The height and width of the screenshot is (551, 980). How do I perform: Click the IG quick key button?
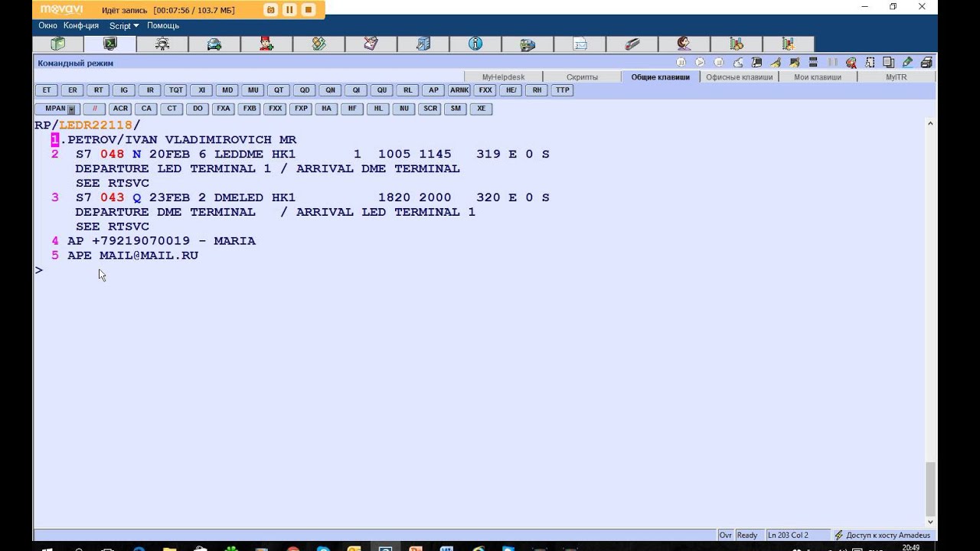pos(124,90)
